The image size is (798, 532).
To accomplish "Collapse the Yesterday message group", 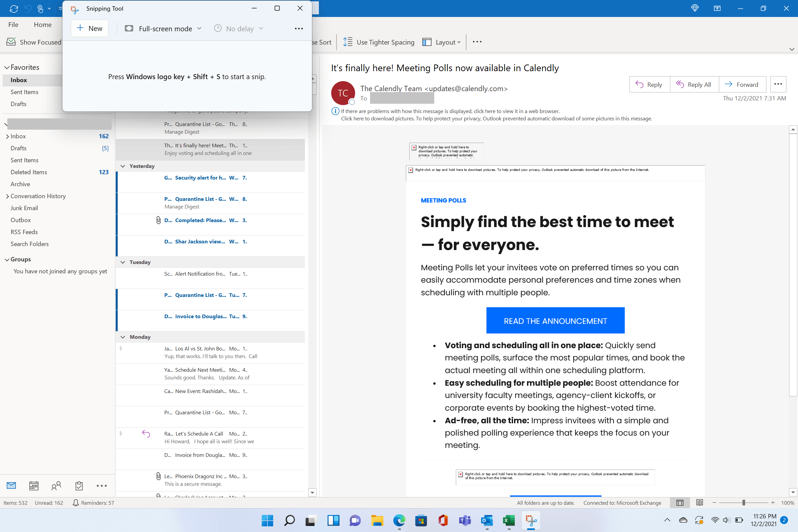I will point(123,166).
